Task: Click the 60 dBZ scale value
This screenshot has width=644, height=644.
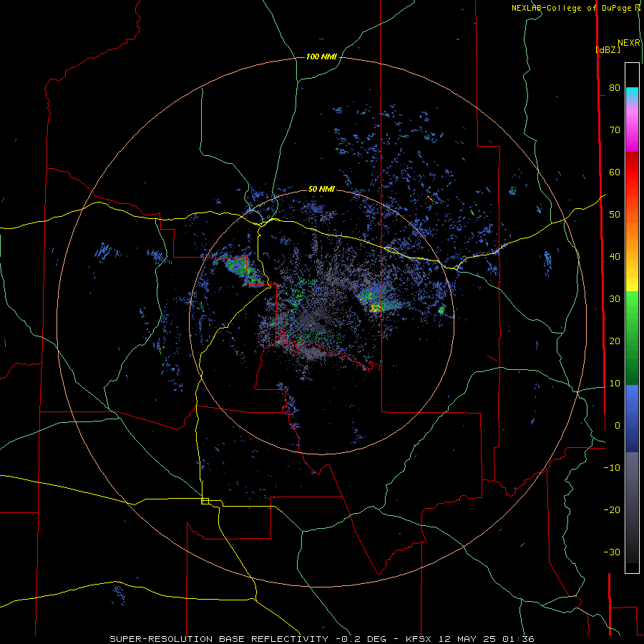Action: pos(615,172)
